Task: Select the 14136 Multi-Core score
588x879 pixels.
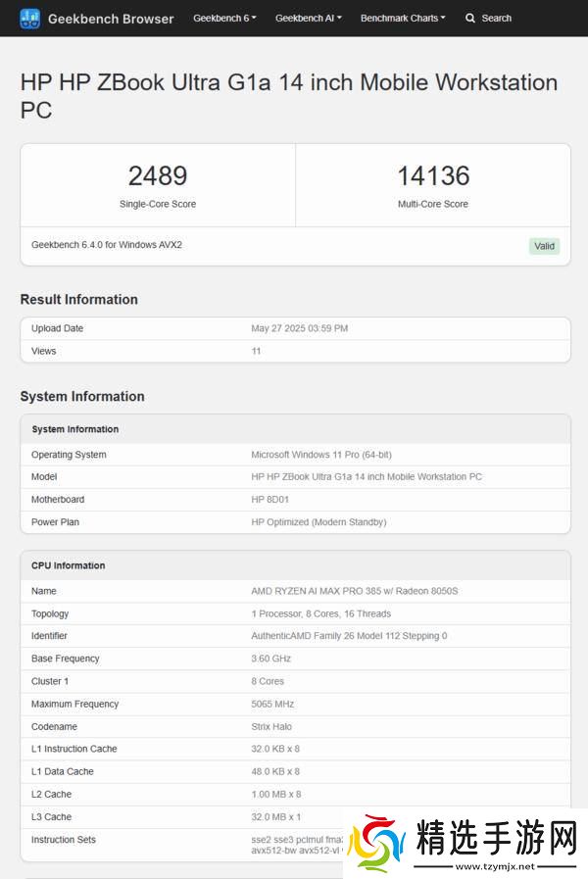Action: tap(433, 176)
